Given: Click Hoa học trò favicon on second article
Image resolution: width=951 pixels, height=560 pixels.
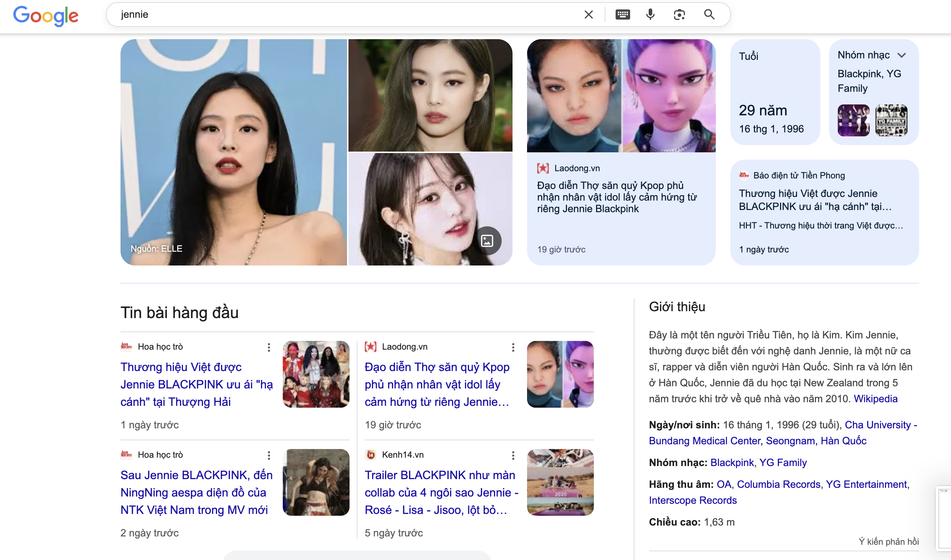Looking at the screenshot, I should click(x=126, y=454).
